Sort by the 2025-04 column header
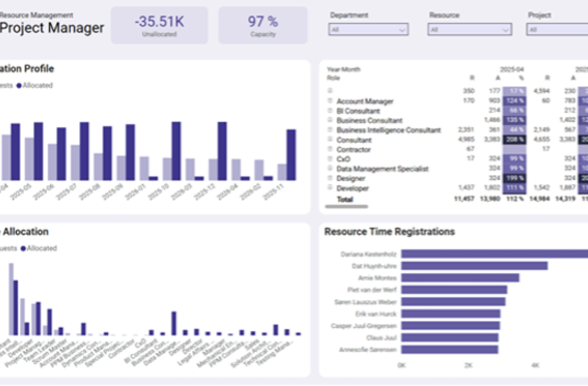This screenshot has height=386, width=588. (508, 69)
